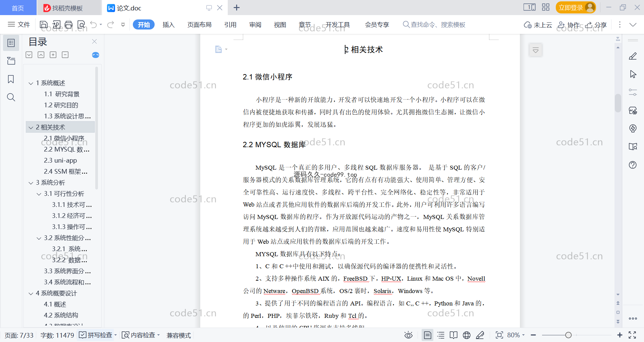Screen dimensions: 644x342
Task: Click the fit page zoom icon
Action: (x=499, y=335)
